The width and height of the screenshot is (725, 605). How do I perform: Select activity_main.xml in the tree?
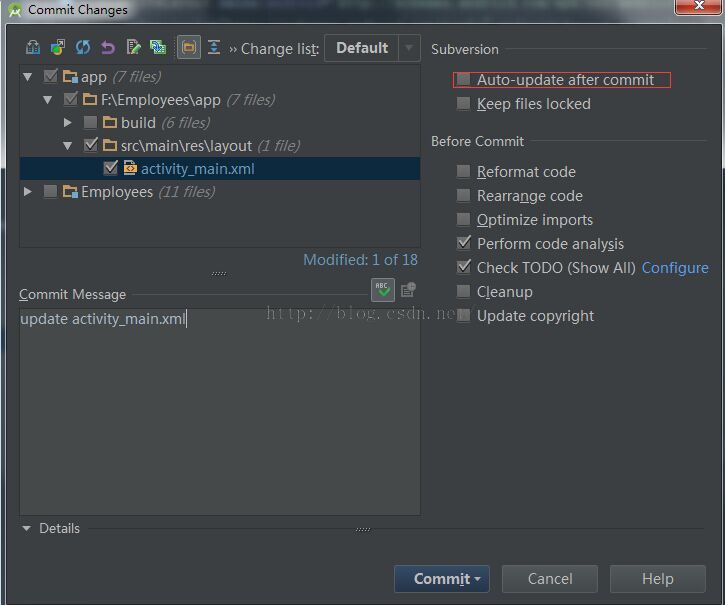220,168
